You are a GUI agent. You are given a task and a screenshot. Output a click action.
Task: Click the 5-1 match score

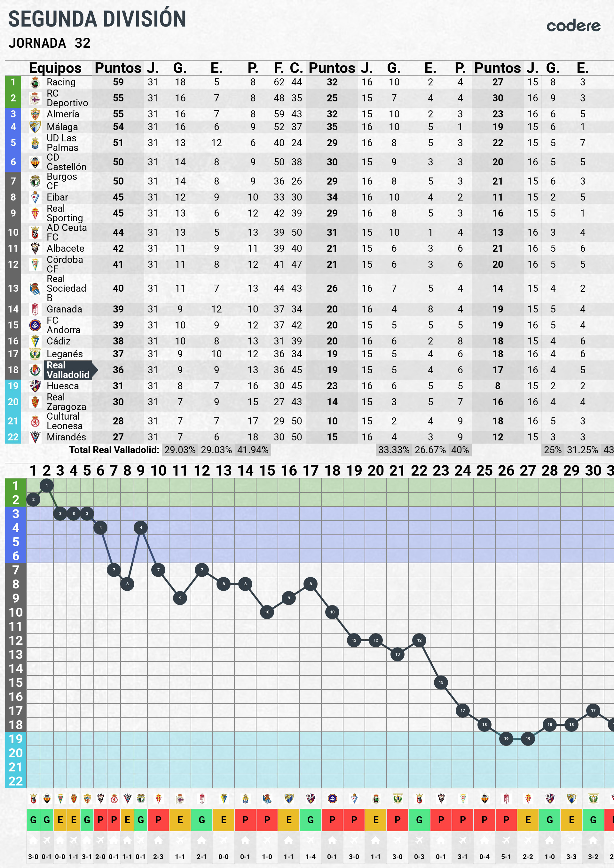click(x=506, y=857)
